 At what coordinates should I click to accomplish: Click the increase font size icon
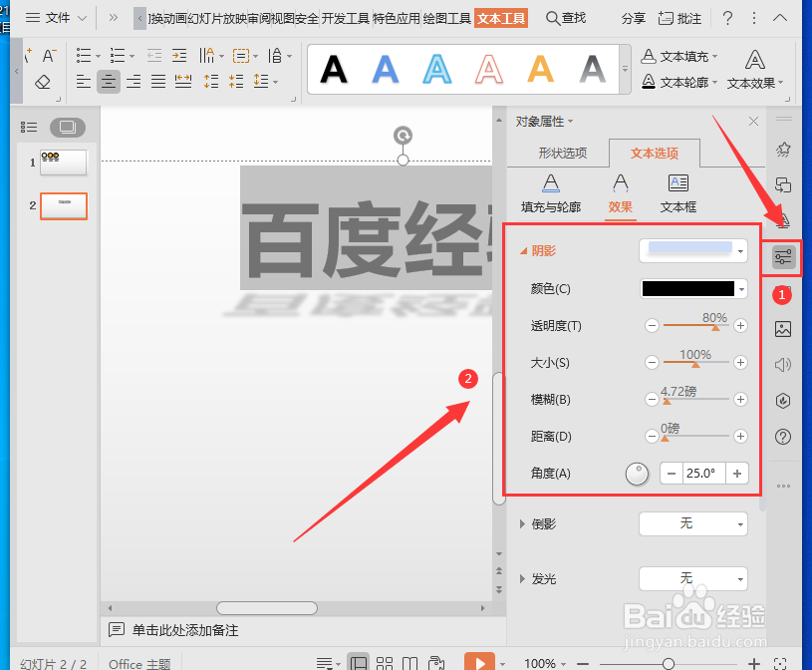coord(28,55)
